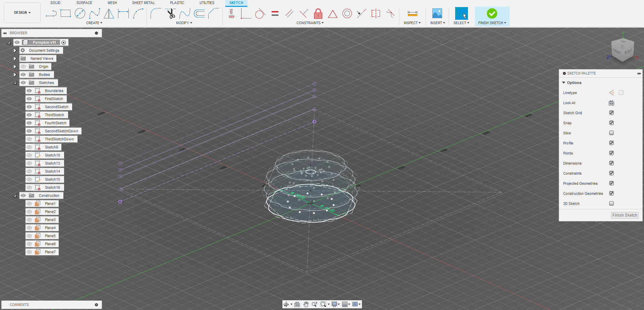Apply the Perpendicular constraint

304,13
